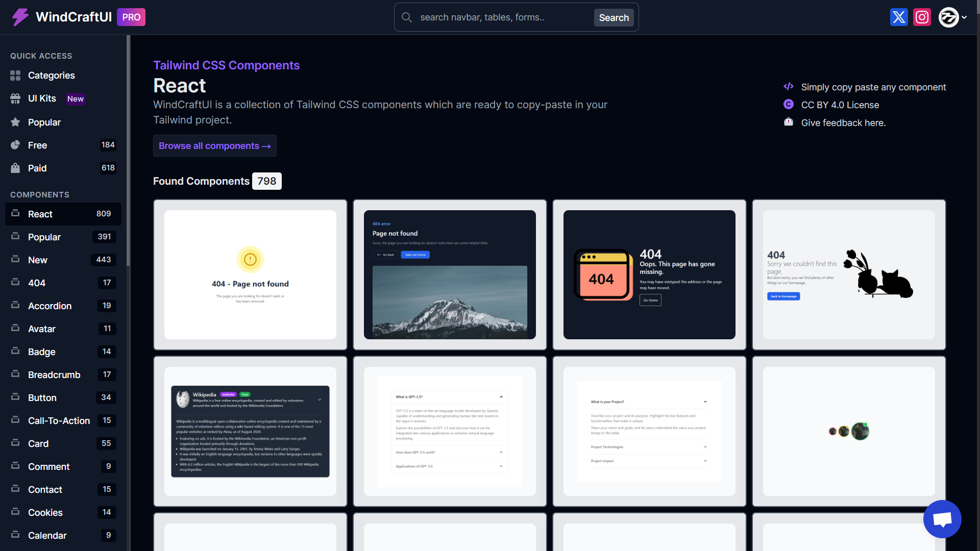Viewport: 980px width, 551px height.
Task: Click icon next to New category
Action: [15, 259]
